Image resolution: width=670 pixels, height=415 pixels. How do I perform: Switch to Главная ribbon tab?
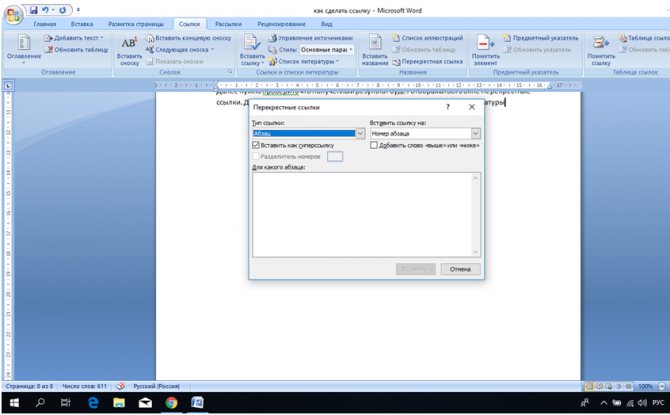(45, 24)
